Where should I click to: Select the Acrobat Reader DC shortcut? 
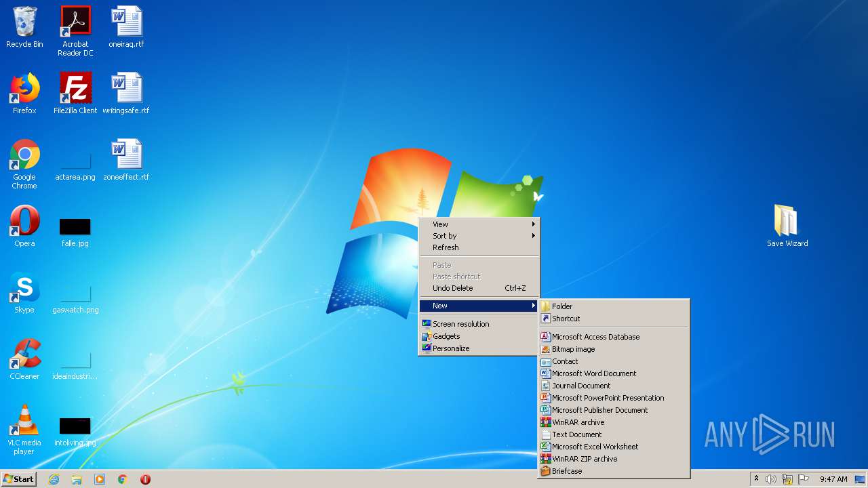pos(75,31)
